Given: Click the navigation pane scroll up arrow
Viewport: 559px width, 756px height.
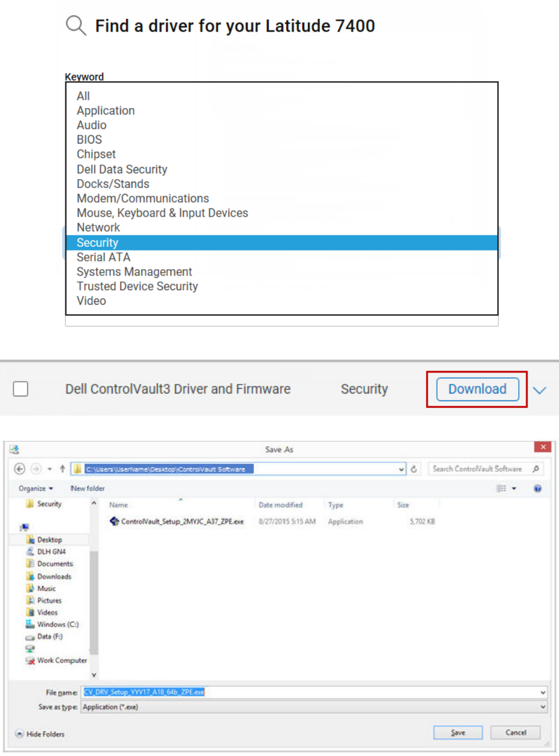Looking at the screenshot, I should (93, 503).
